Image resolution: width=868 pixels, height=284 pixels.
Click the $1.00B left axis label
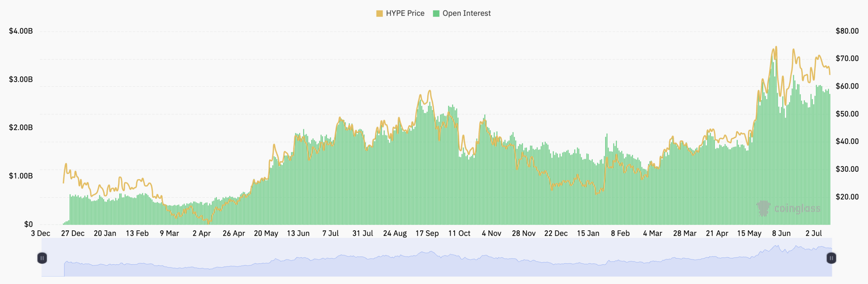tap(21, 176)
